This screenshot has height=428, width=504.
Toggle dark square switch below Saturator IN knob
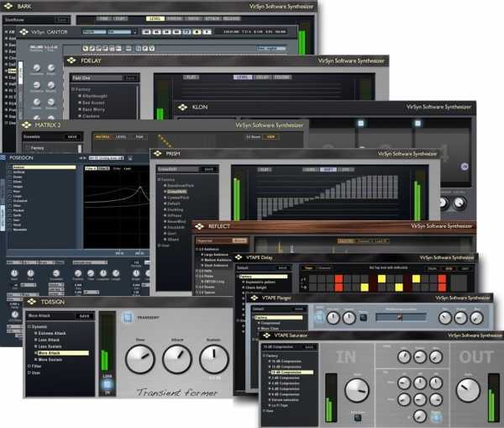click(358, 418)
